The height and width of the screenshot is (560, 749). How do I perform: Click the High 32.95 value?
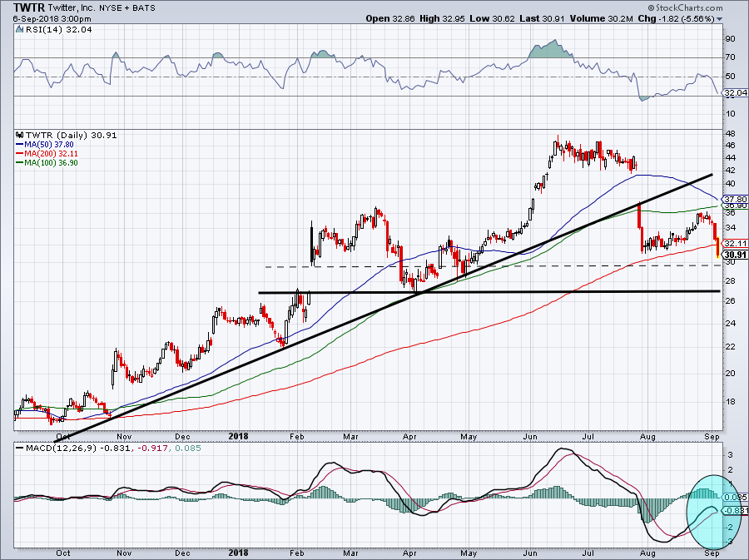[443, 18]
